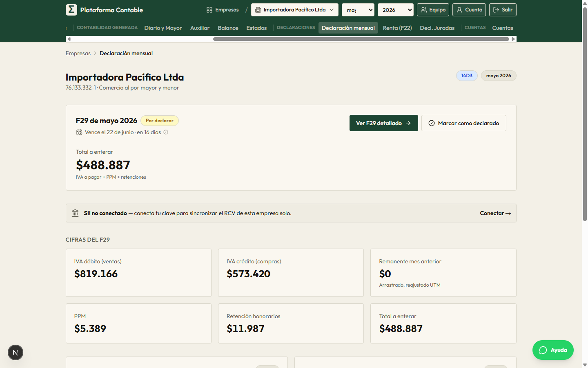
Task: Click the info icon beside due date
Action: [166, 132]
